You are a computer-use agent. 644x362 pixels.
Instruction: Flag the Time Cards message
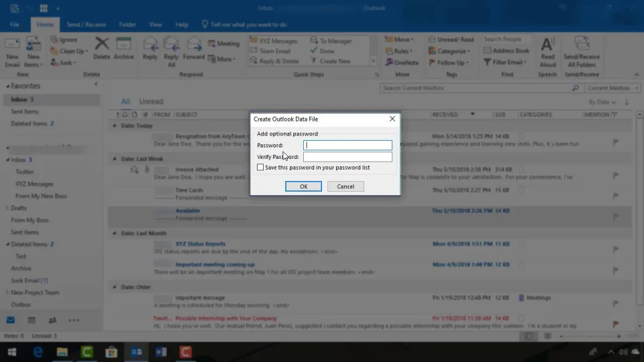coord(616,196)
